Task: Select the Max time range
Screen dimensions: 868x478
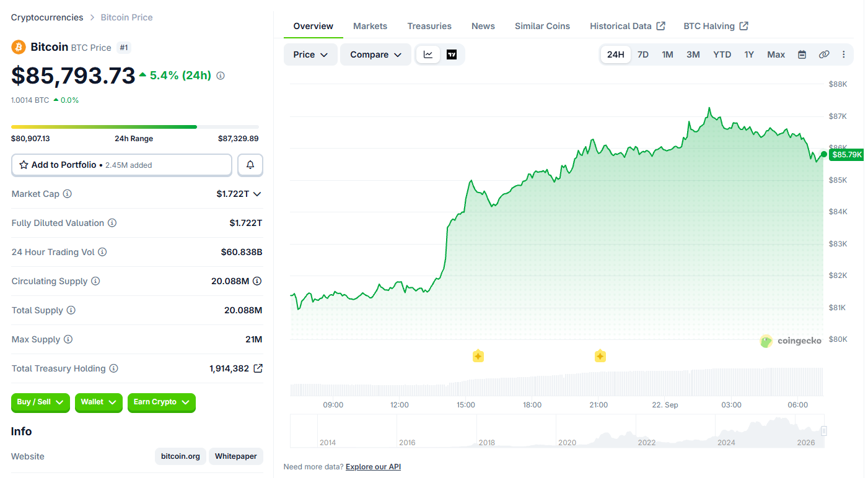Action: [x=776, y=54]
